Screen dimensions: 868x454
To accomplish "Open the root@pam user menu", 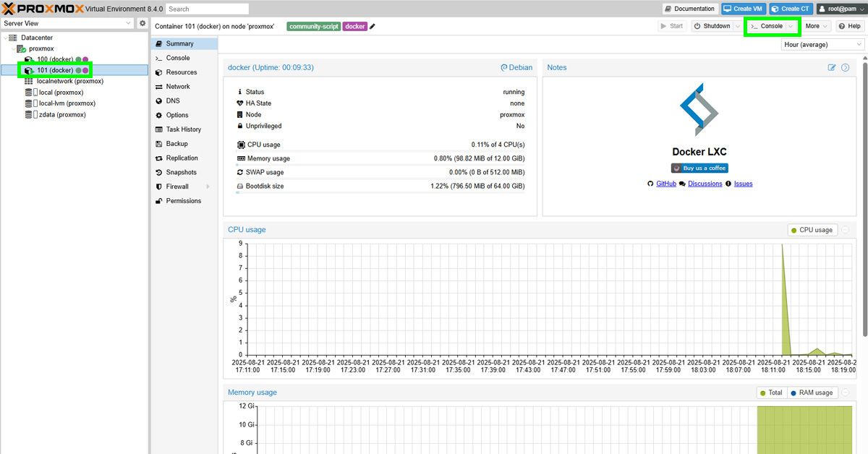I will tap(841, 9).
